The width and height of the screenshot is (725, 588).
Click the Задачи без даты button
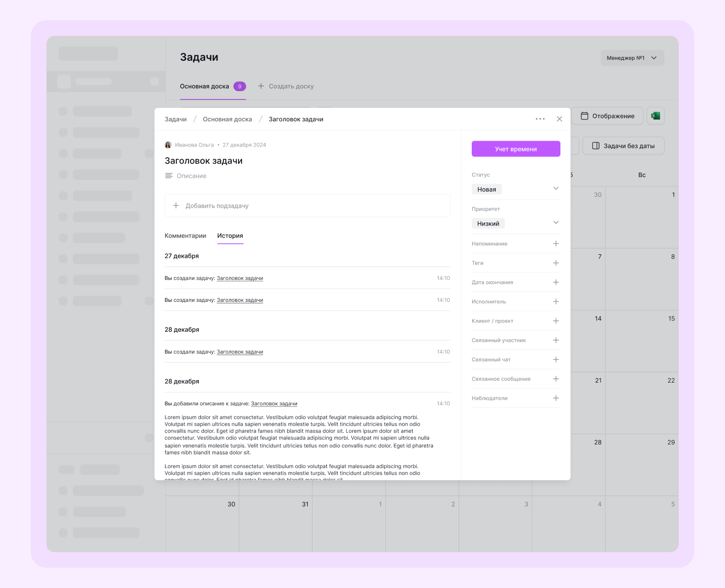[623, 146]
